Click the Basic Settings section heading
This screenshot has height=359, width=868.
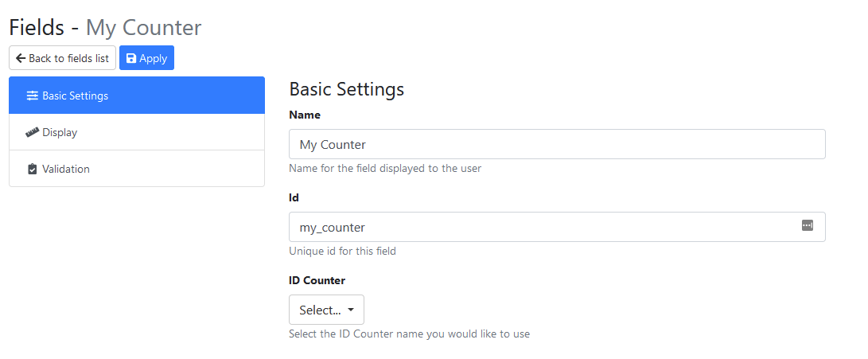(x=346, y=88)
